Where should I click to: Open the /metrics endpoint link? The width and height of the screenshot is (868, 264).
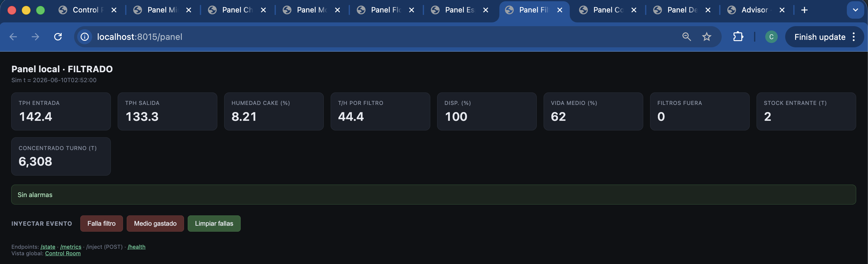pos(71,247)
